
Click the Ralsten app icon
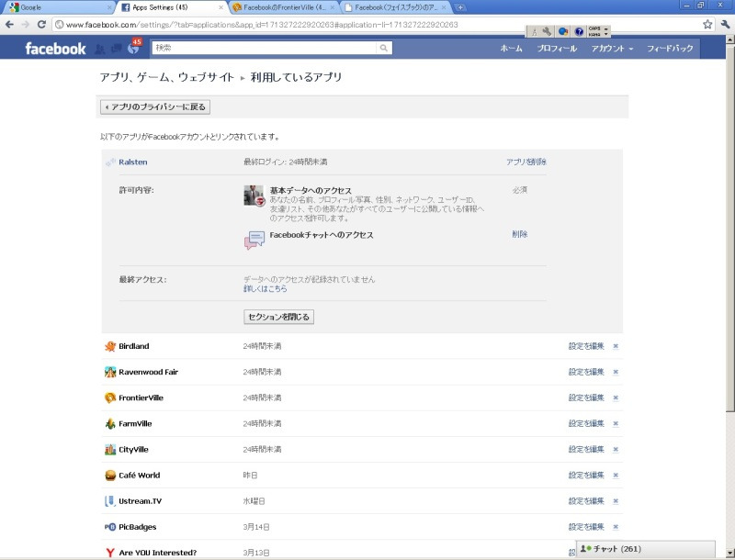pos(110,162)
